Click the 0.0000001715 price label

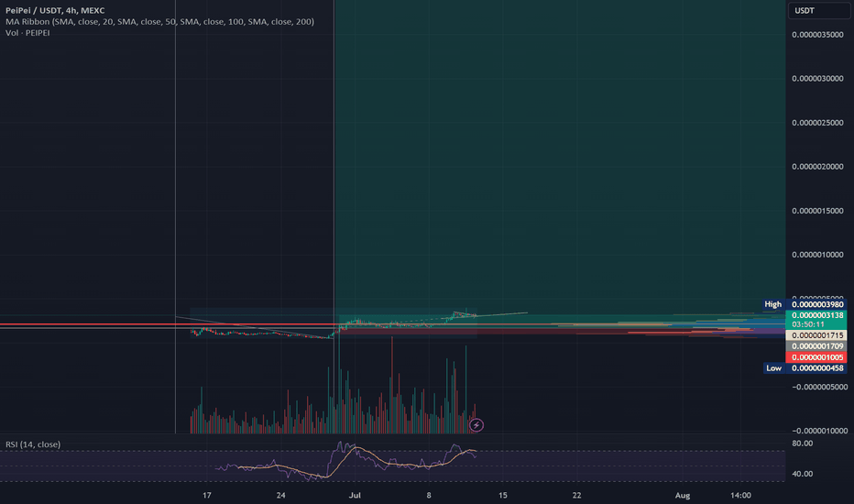point(817,335)
